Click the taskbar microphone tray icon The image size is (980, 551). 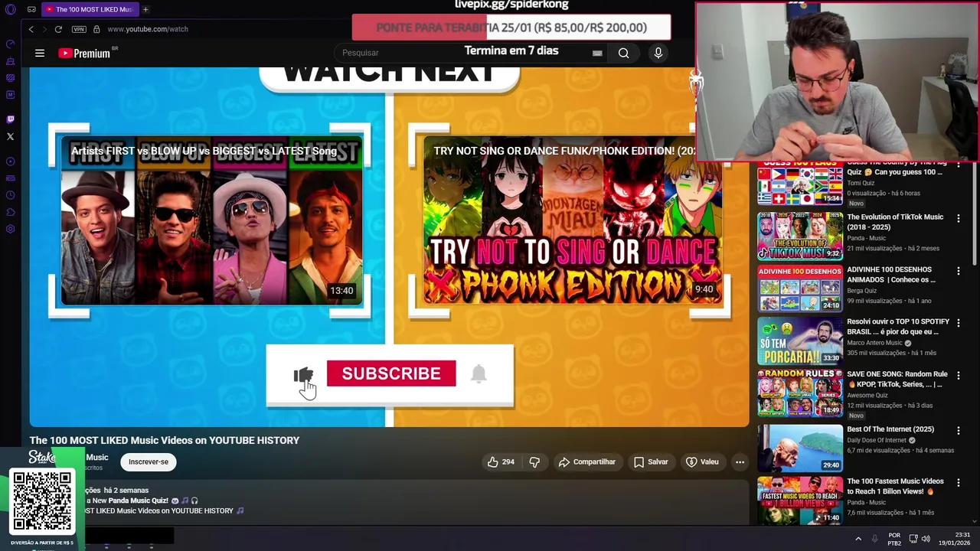(874, 539)
